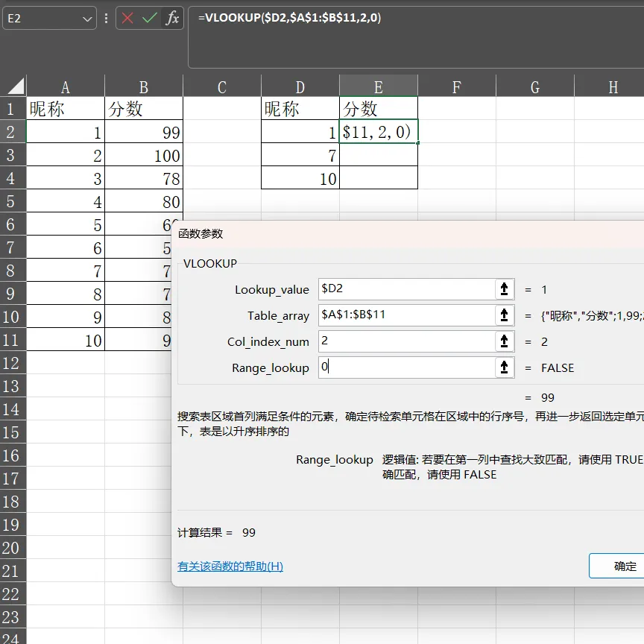The height and width of the screenshot is (644, 644).
Task: Click empty bordered cell E3
Action: [x=379, y=155]
